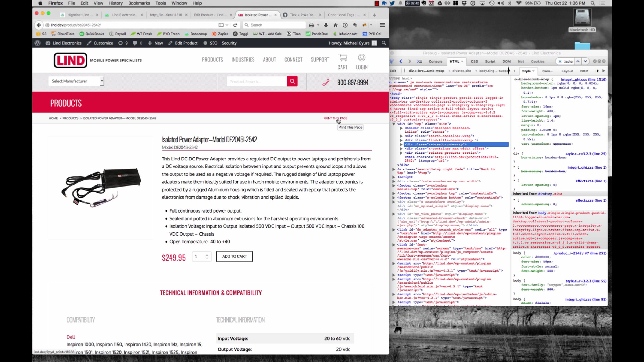The height and width of the screenshot is (362, 644).
Task: Click the Firebug back history arrow
Action: [x=401, y=61]
